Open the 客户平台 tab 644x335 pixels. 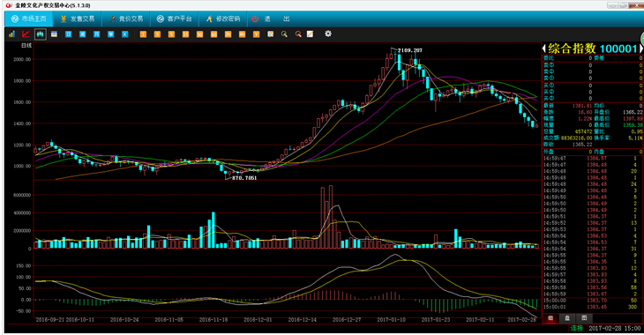(174, 19)
